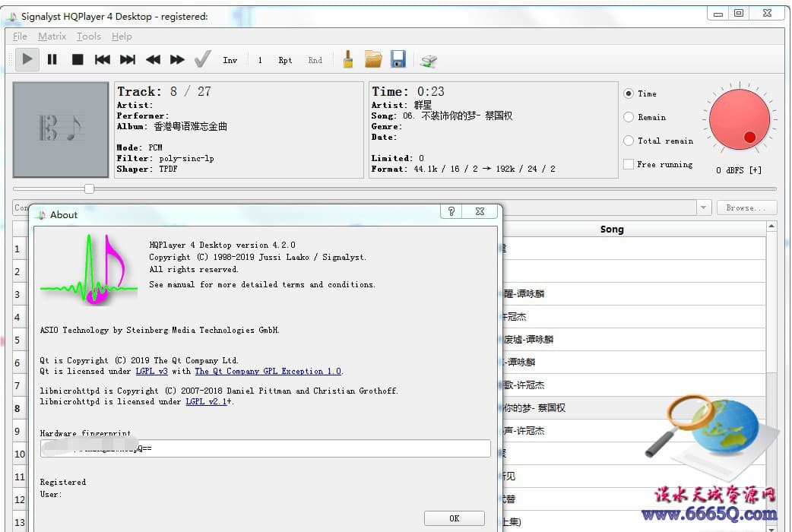Viewport: 792px width, 532px height.
Task: Click OK in the About dialog
Action: click(x=454, y=518)
